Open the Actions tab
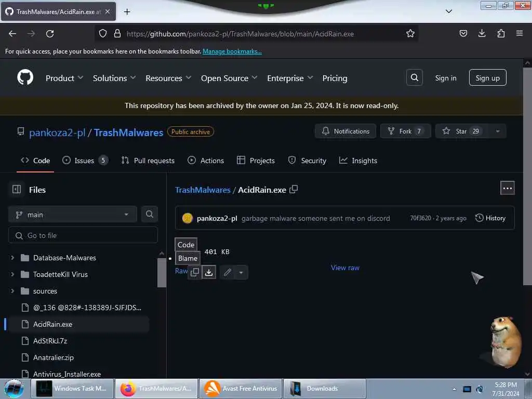The image size is (532, 399). (206, 161)
